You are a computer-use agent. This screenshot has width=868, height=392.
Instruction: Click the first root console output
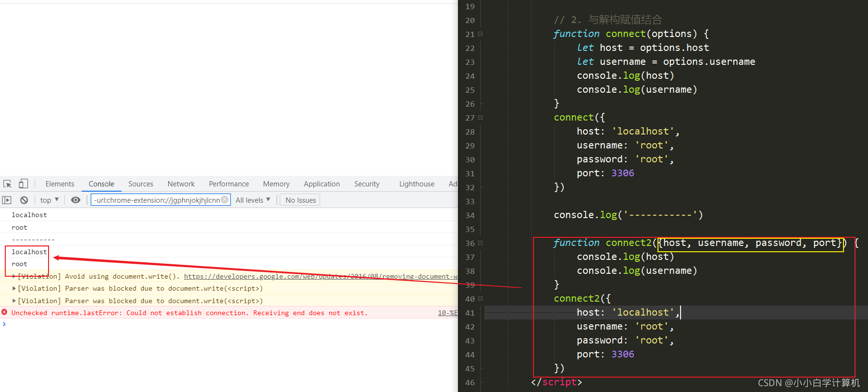pyautogui.click(x=19, y=227)
